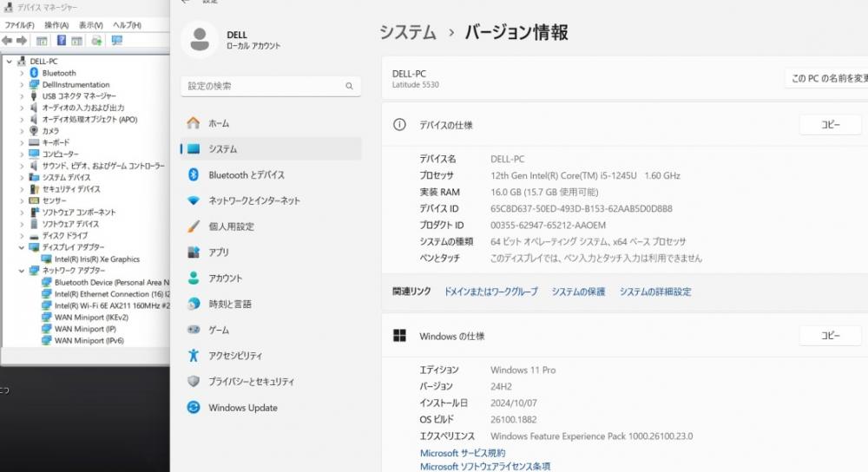This screenshot has height=472, width=868.
Task: Select ソフトウェア コンポーネント tree row
Action: point(79,213)
